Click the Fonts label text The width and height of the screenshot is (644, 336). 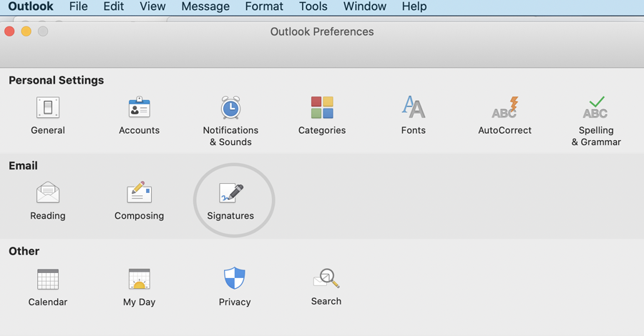click(413, 130)
